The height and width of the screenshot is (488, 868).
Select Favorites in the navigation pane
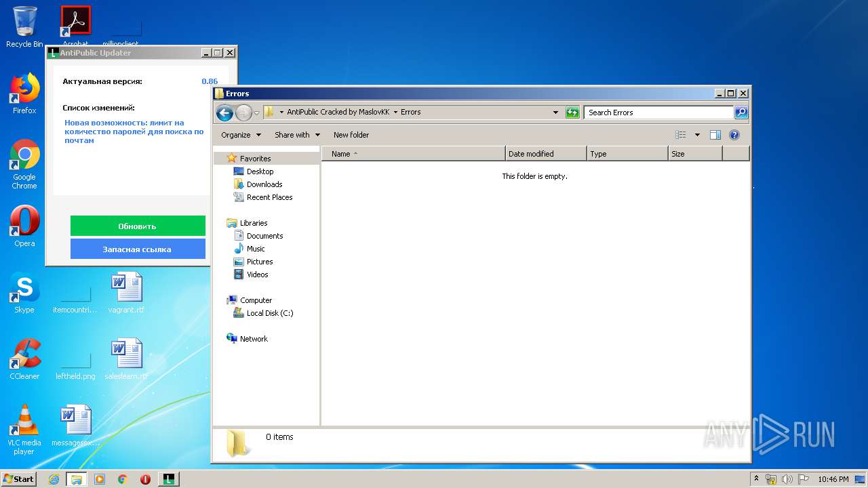click(x=255, y=159)
